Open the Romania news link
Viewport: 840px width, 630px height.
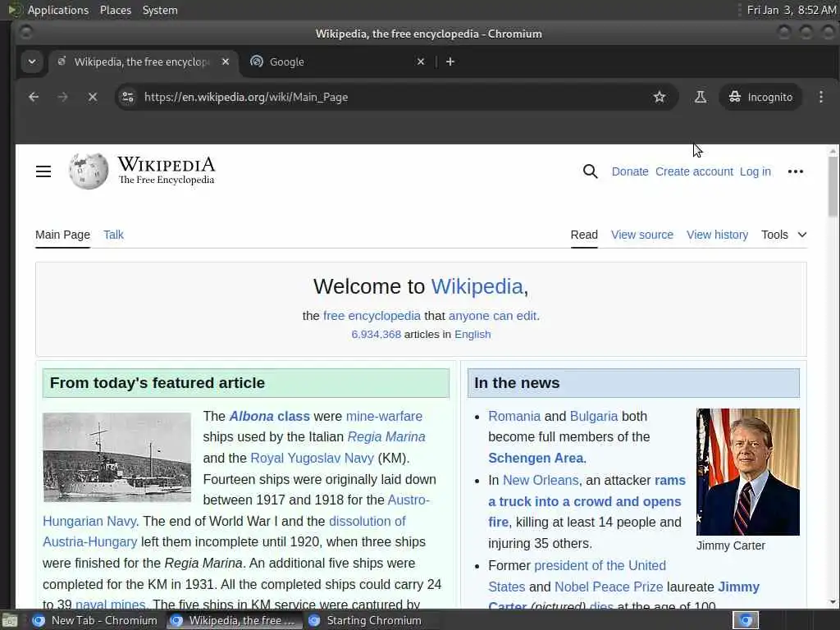coord(514,416)
